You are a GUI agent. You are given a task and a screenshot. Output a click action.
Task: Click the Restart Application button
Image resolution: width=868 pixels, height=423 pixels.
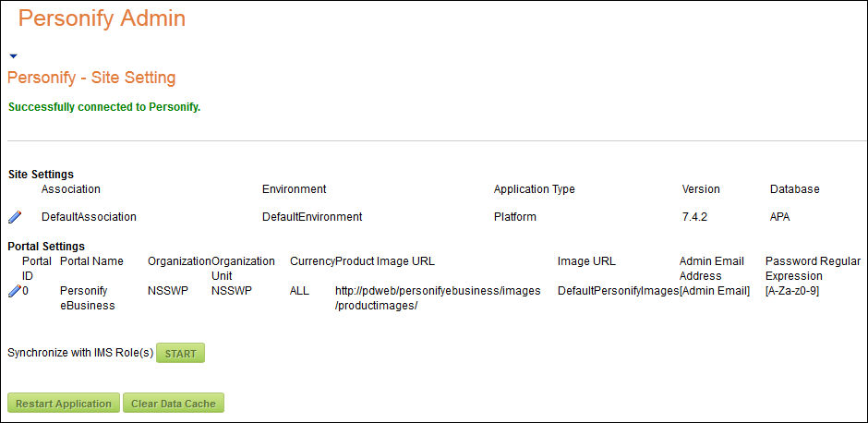pos(64,404)
